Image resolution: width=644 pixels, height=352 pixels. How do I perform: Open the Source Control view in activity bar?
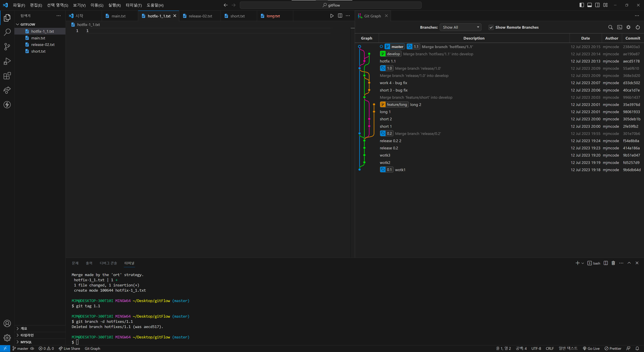[7, 46]
